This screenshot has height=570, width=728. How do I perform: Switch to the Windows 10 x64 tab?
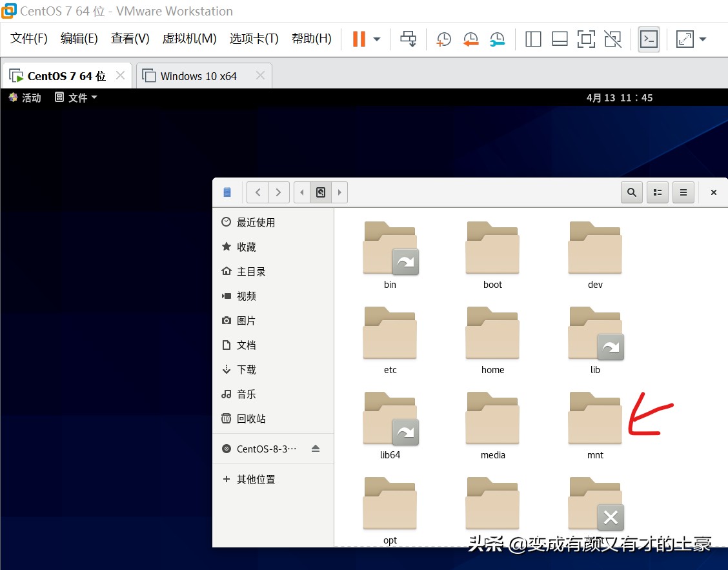198,76
